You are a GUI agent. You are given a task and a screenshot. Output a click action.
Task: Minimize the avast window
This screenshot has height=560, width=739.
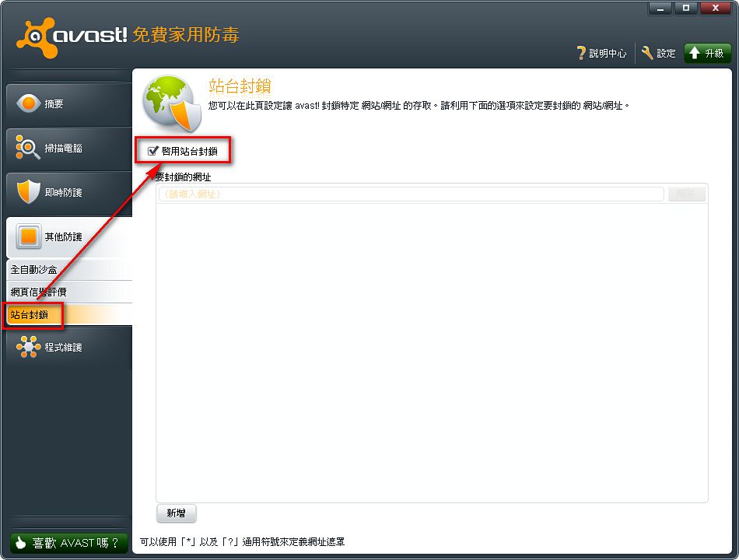tap(660, 8)
